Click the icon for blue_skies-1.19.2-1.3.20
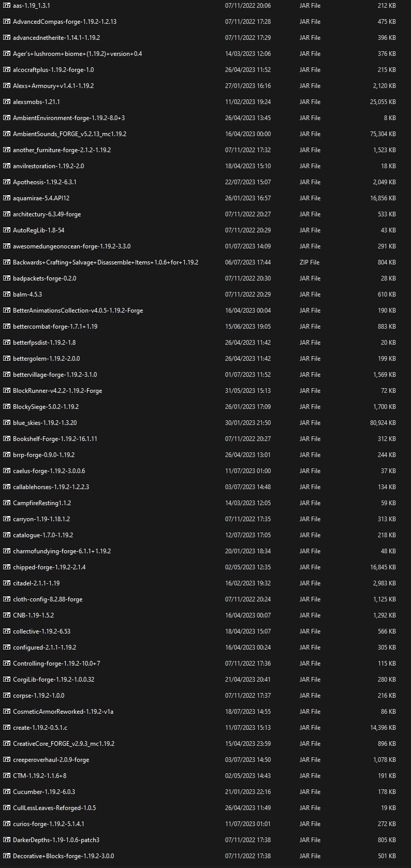Screen dimensions: 411x868 click(x=6, y=422)
